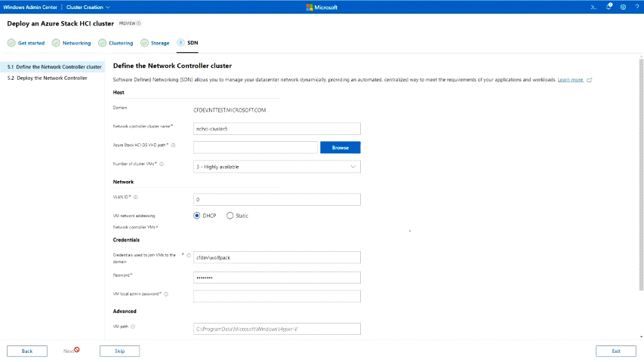The height and width of the screenshot is (362, 644).
Task: Go to the Clustering step
Action: [121, 43]
